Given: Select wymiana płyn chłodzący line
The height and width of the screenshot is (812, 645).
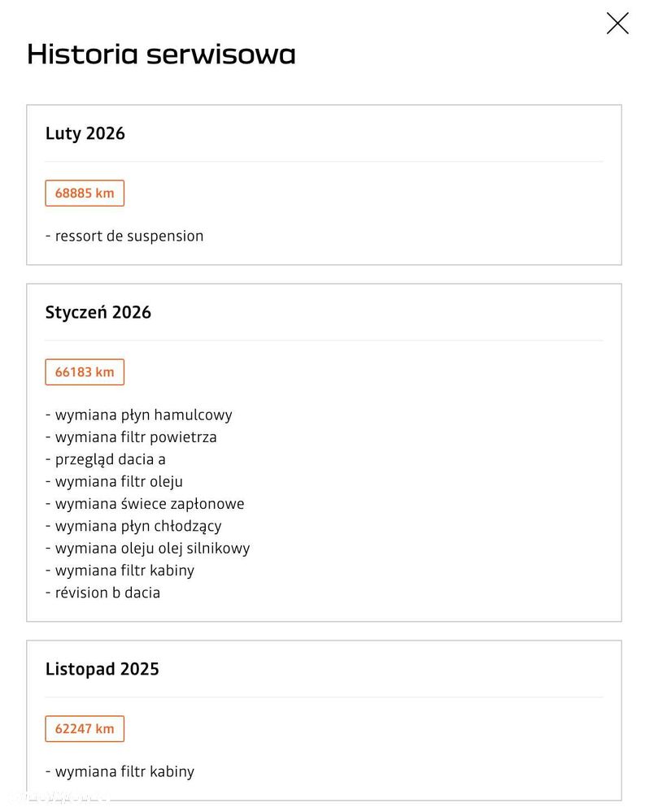Looking at the screenshot, I should [x=133, y=527].
